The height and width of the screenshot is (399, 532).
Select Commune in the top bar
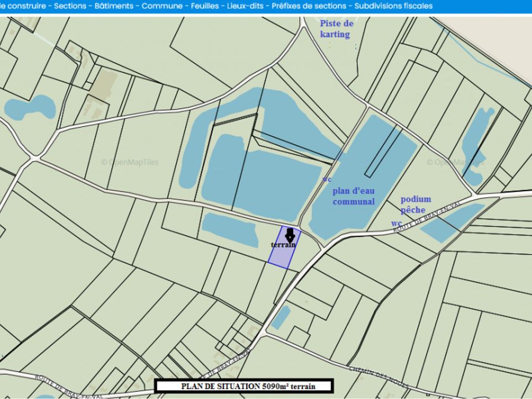[162, 6]
